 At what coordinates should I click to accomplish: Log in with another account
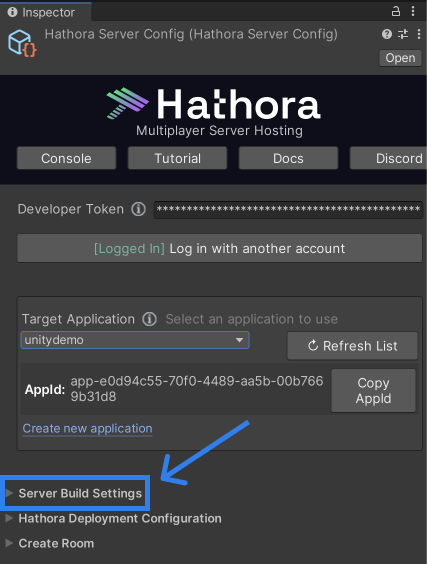coord(219,249)
